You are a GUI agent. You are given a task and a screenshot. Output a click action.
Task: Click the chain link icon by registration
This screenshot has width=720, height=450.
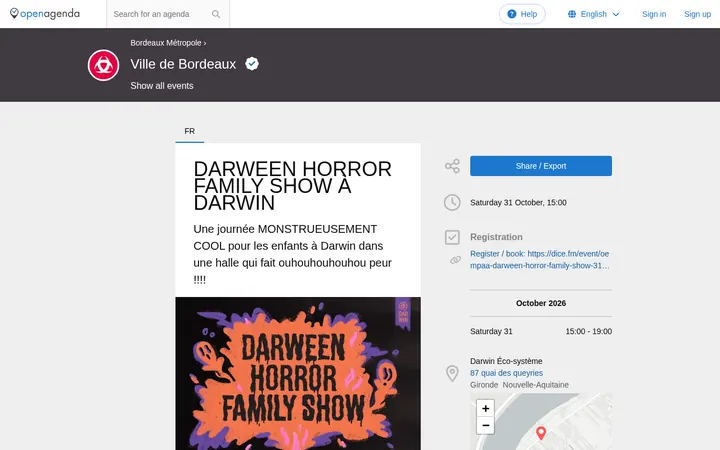click(x=455, y=260)
